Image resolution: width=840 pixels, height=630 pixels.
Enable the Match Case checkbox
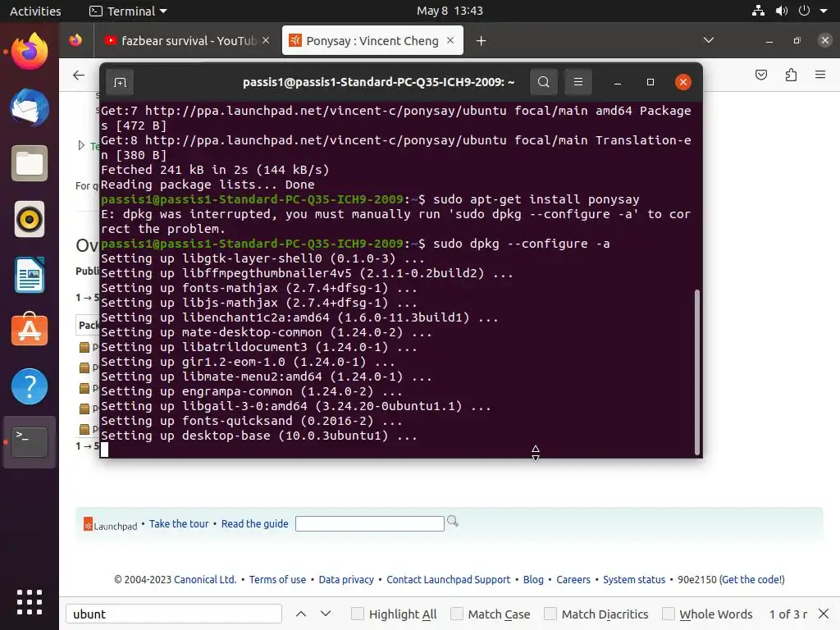pos(456,614)
